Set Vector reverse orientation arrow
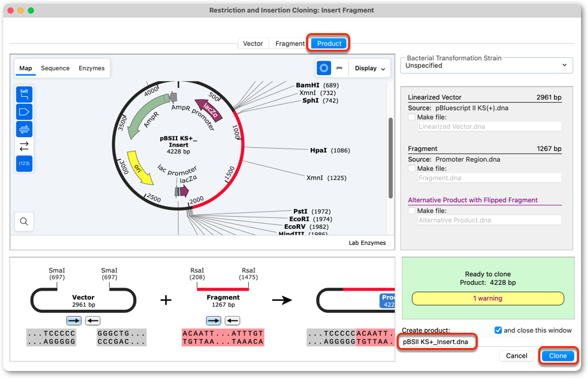The width and height of the screenshot is (588, 378). pos(92,321)
